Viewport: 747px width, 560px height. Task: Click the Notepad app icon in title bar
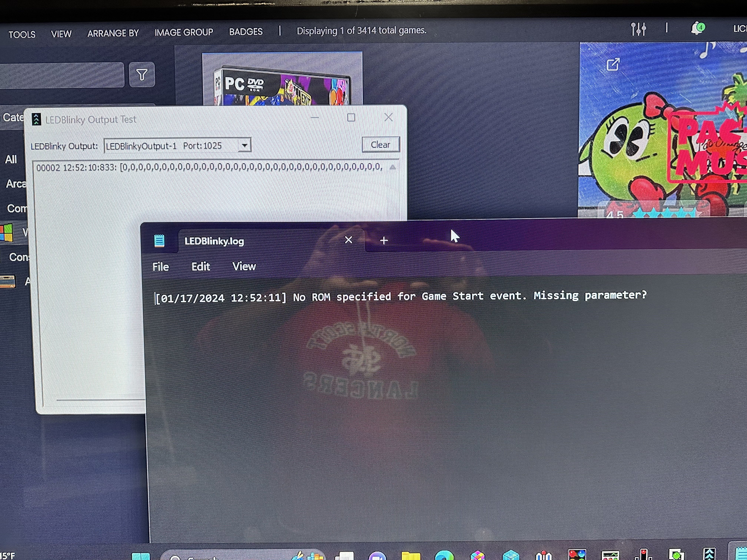(159, 241)
